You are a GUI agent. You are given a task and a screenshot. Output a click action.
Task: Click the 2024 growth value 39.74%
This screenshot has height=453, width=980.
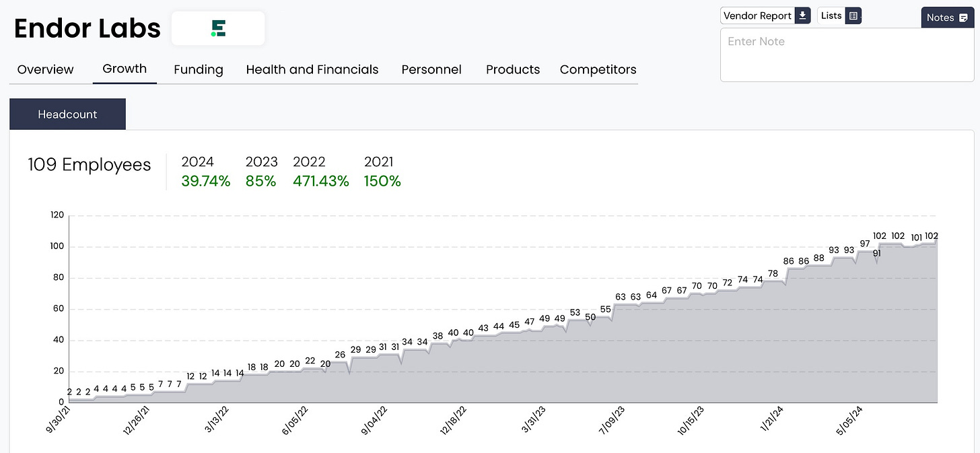(206, 181)
